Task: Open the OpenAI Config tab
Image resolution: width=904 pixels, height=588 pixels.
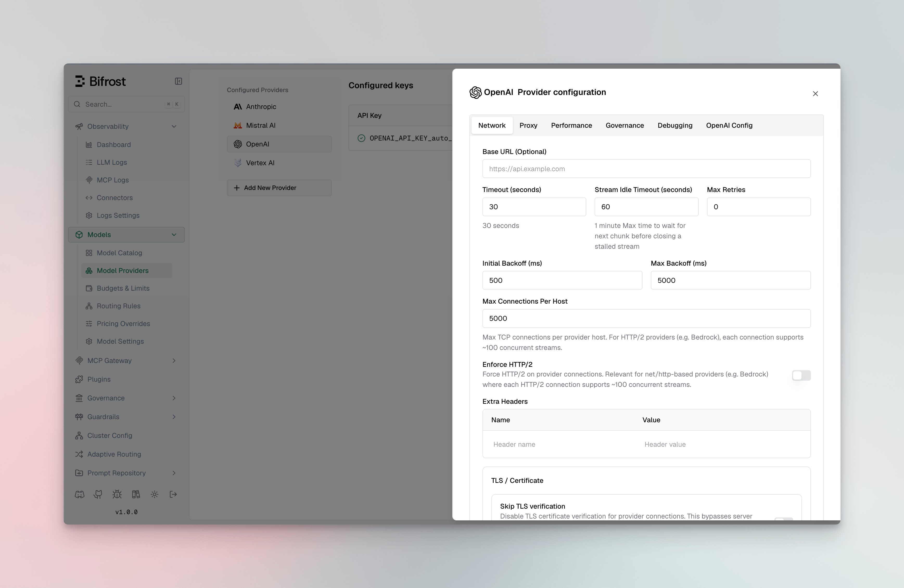Action: click(x=729, y=125)
